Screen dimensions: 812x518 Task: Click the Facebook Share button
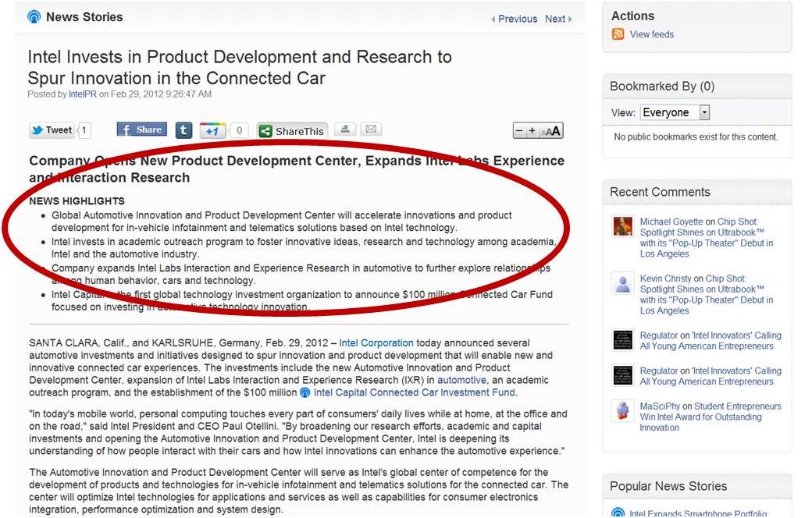pos(142,129)
